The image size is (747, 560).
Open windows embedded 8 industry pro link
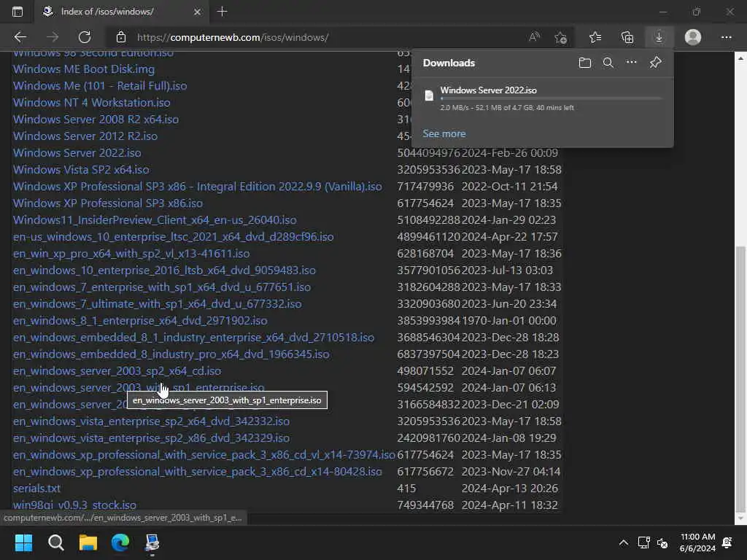click(x=171, y=354)
